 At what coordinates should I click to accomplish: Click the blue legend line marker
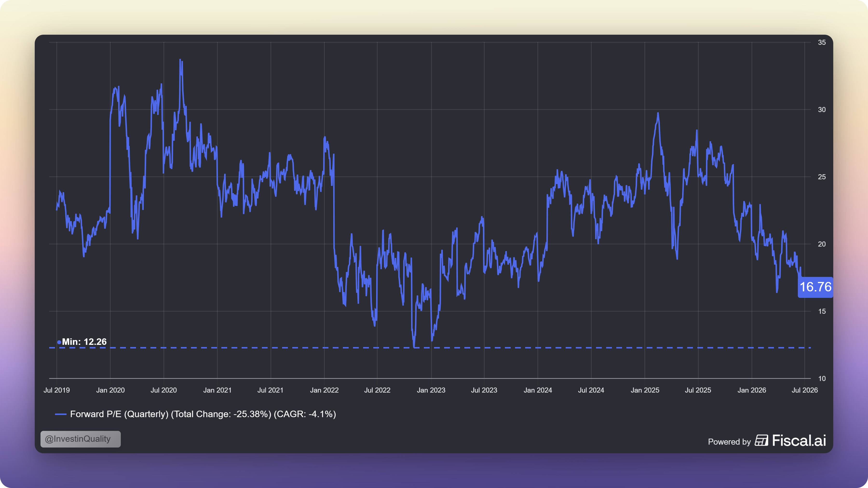(x=61, y=414)
